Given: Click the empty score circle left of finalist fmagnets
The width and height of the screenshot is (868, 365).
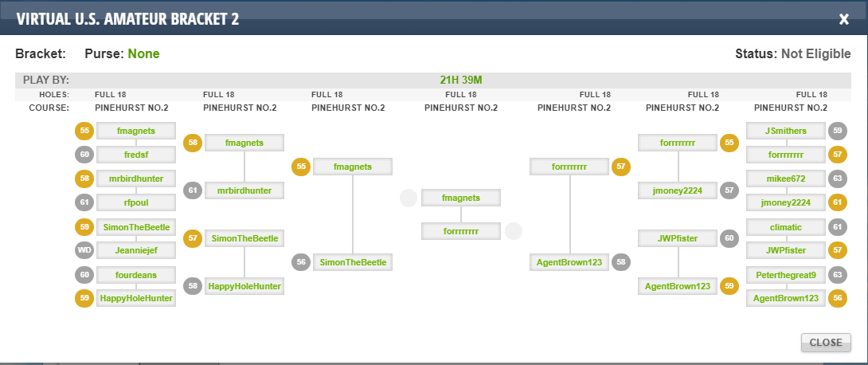Looking at the screenshot, I should pos(409,198).
